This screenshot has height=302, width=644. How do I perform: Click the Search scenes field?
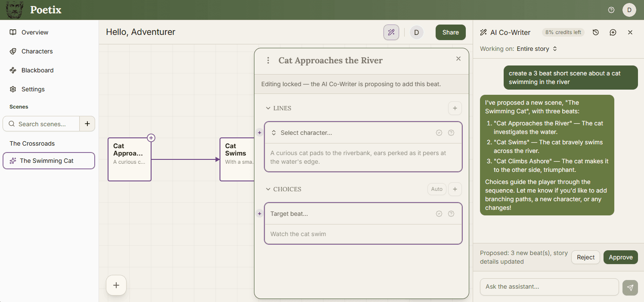pyautogui.click(x=42, y=124)
